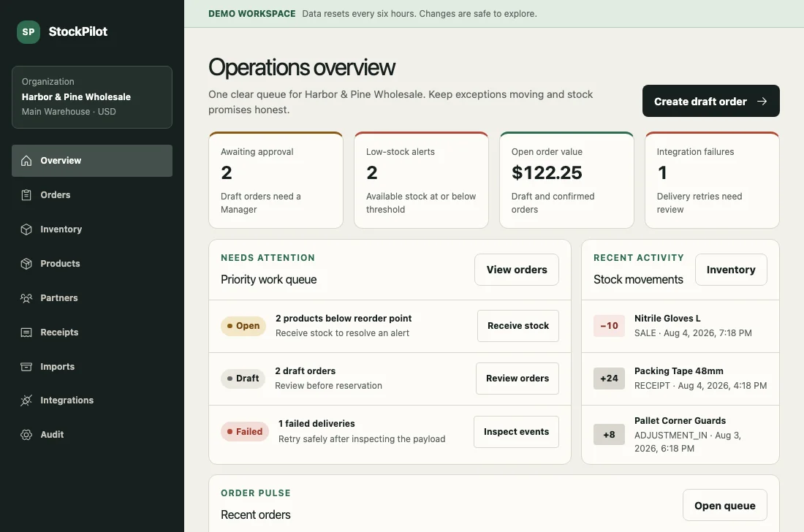
Task: Click the Draft status badge
Action: (243, 379)
